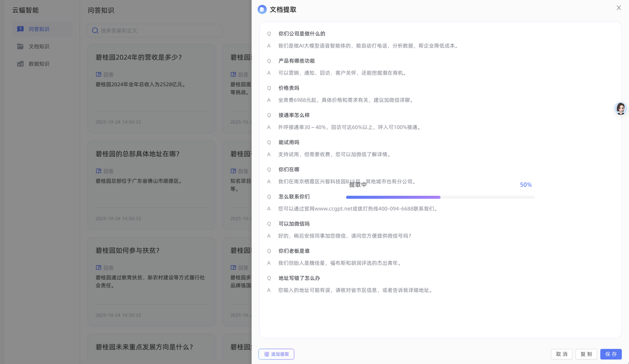Screen dimensions: 629x364
Task: Click the 取消 button
Action: (561, 354)
